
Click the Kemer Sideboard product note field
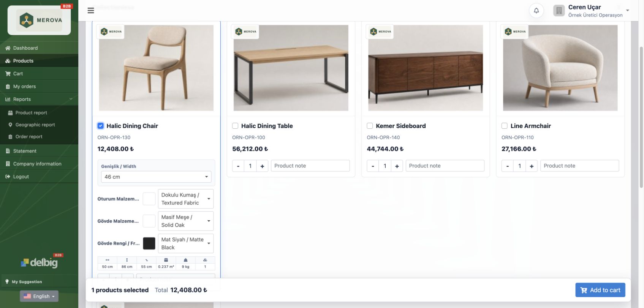pyautogui.click(x=445, y=166)
